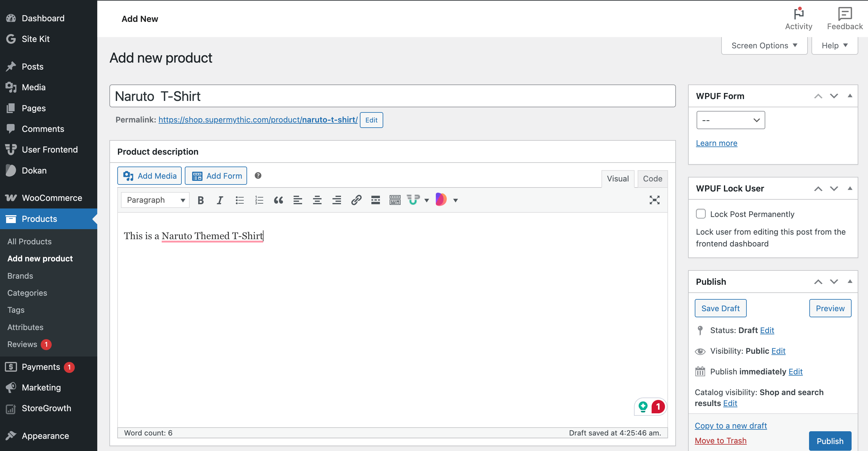
Task: Click the Preview button
Action: point(830,308)
